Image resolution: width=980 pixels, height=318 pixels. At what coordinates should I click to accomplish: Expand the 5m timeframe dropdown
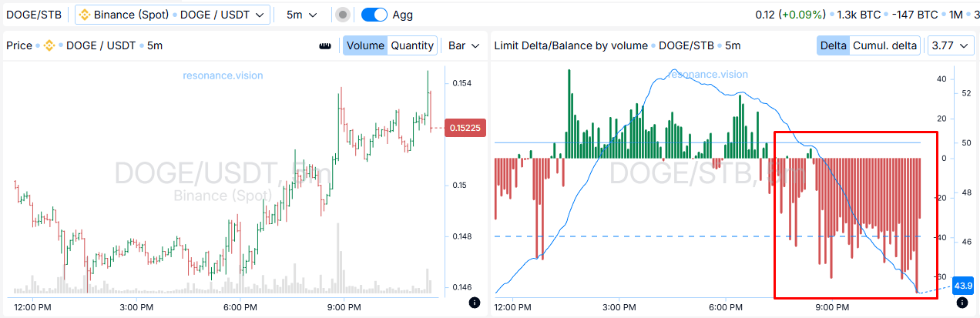point(301,15)
